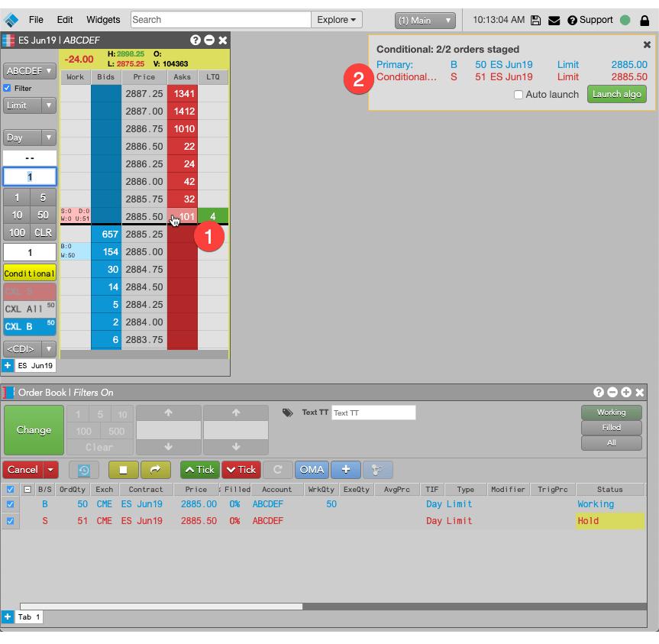Click the green Change button

[34, 430]
